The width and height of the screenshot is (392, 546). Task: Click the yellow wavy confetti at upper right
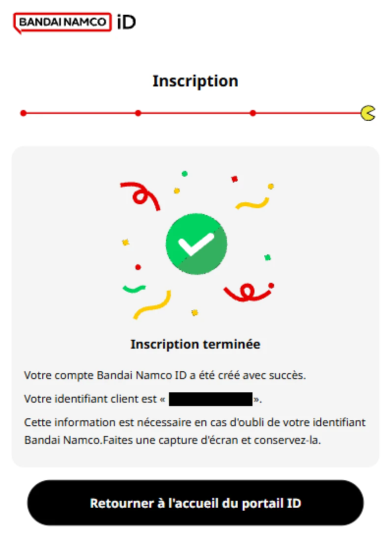click(252, 203)
